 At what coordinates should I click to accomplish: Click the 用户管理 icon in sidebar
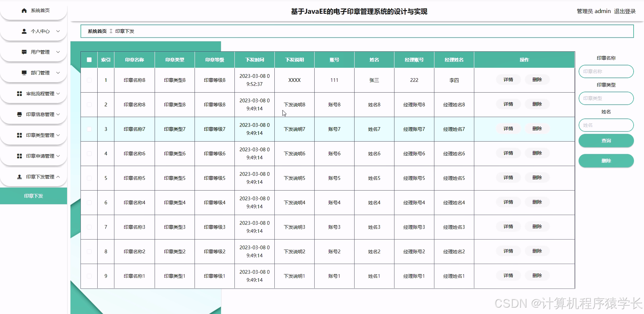tap(23, 52)
